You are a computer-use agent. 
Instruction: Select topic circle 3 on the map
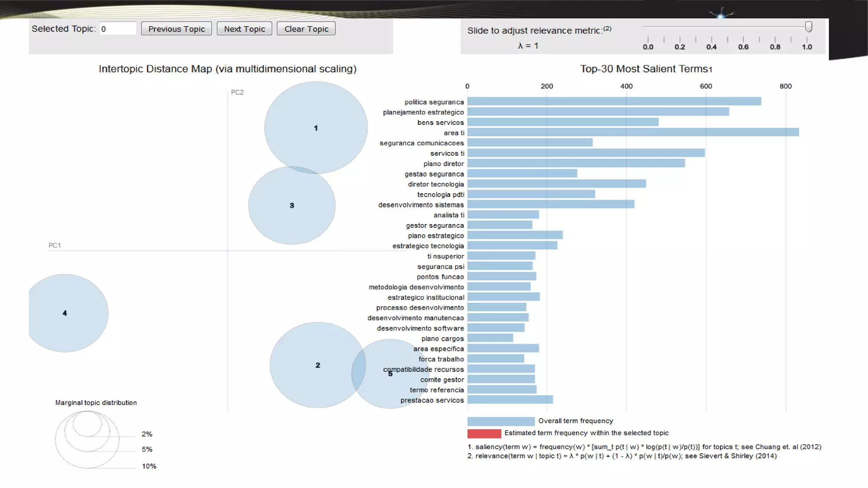pos(292,205)
